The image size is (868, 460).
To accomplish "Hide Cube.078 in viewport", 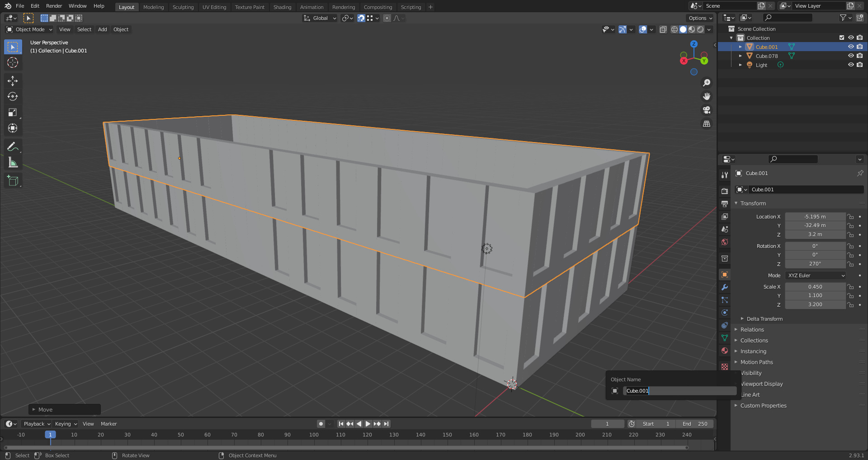I will click(x=850, y=56).
